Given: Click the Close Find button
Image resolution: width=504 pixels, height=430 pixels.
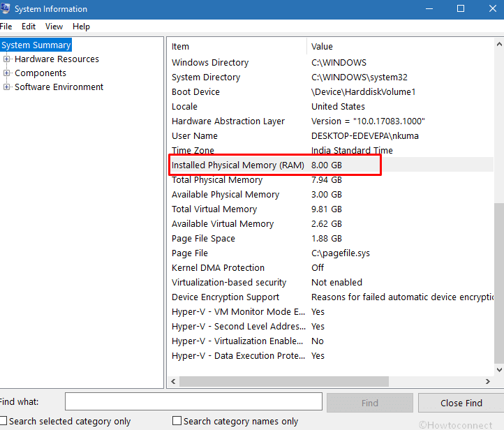Looking at the screenshot, I should pyautogui.click(x=461, y=403).
